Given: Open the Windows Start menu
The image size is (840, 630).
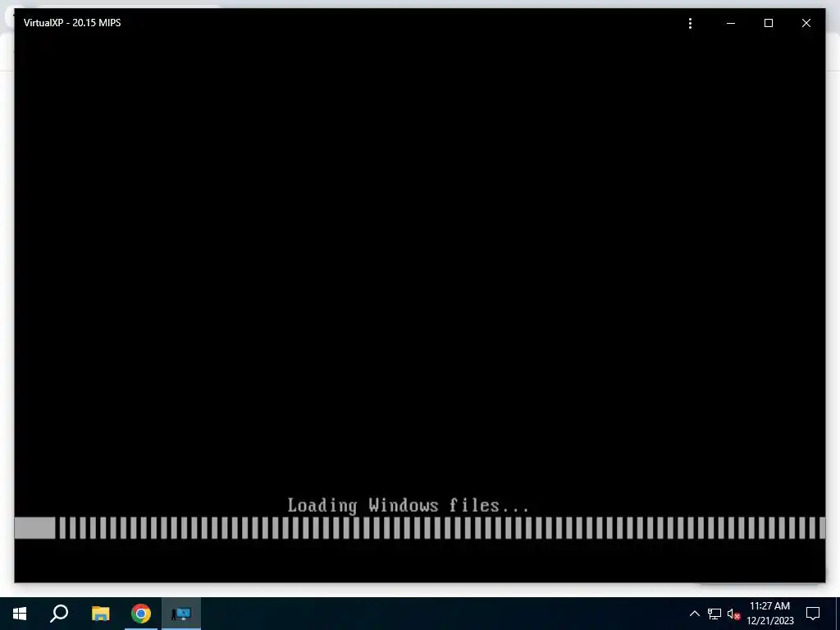Looking at the screenshot, I should coord(20,614).
